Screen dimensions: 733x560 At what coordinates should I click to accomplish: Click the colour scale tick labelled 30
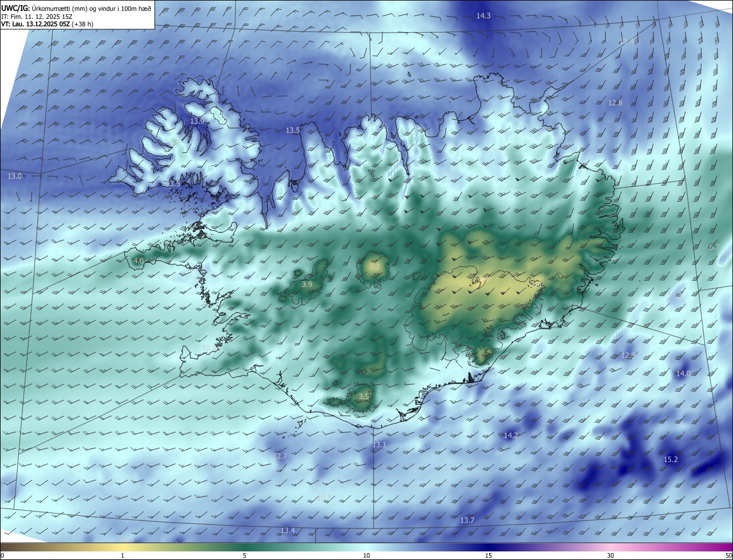pyautogui.click(x=610, y=555)
